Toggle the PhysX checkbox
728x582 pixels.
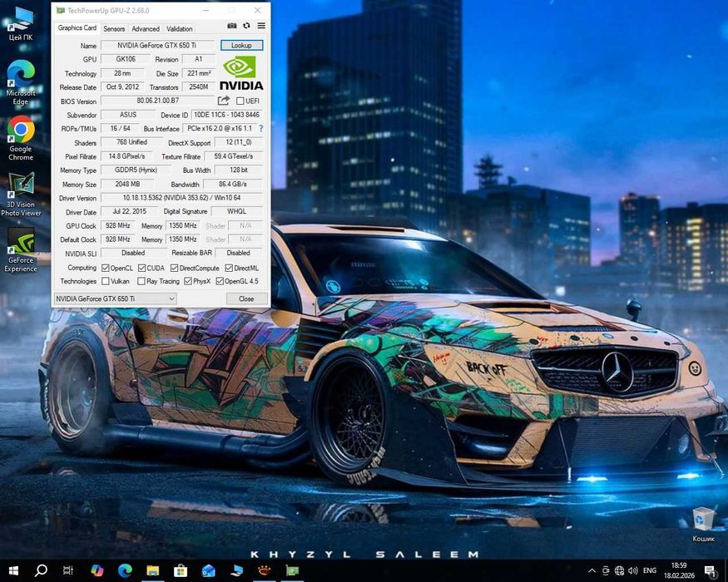pyautogui.click(x=187, y=281)
